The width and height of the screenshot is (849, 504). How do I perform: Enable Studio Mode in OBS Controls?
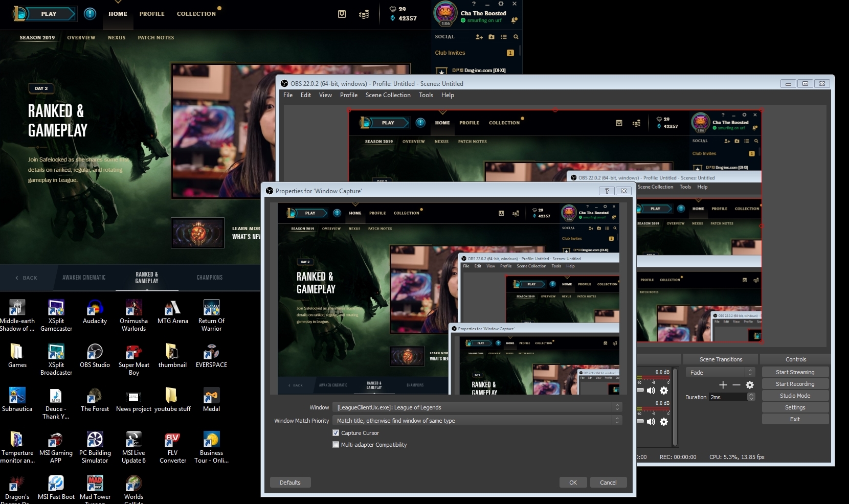pos(795,396)
